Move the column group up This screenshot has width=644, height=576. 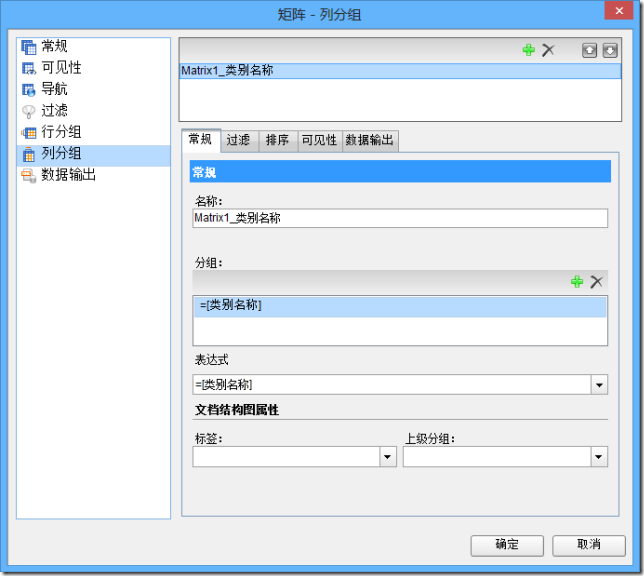coord(589,51)
